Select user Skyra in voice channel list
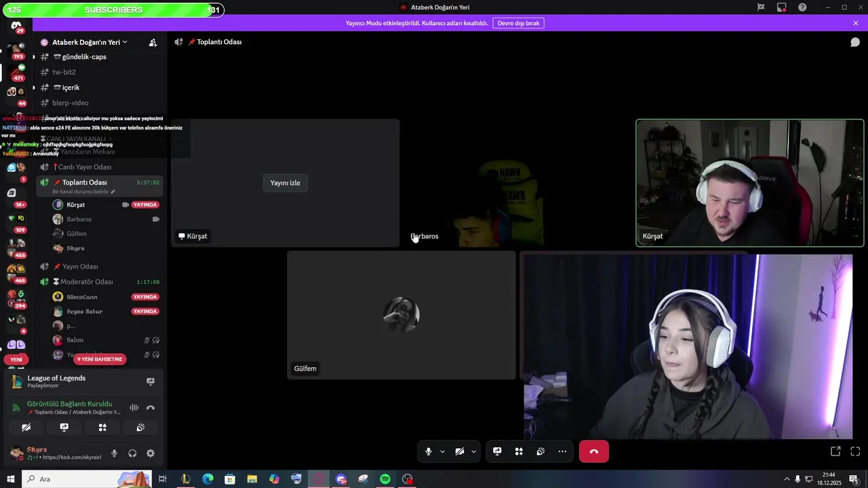The height and width of the screenshot is (488, 868). coord(75,248)
